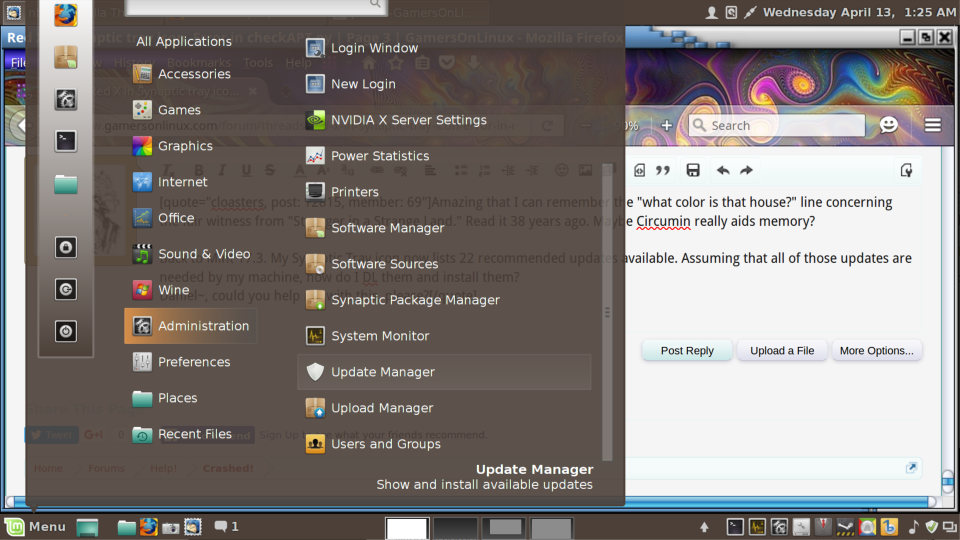Launch Synaptic Package Manager
Screen dimensions: 960x540
point(444,300)
